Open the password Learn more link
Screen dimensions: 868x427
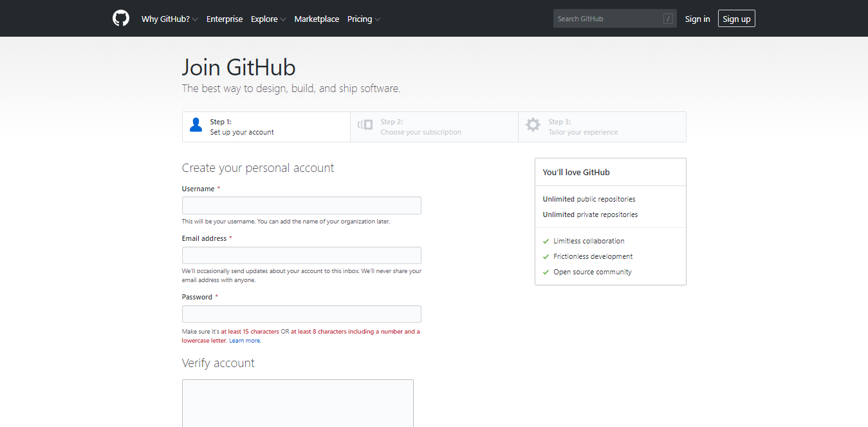tap(245, 341)
